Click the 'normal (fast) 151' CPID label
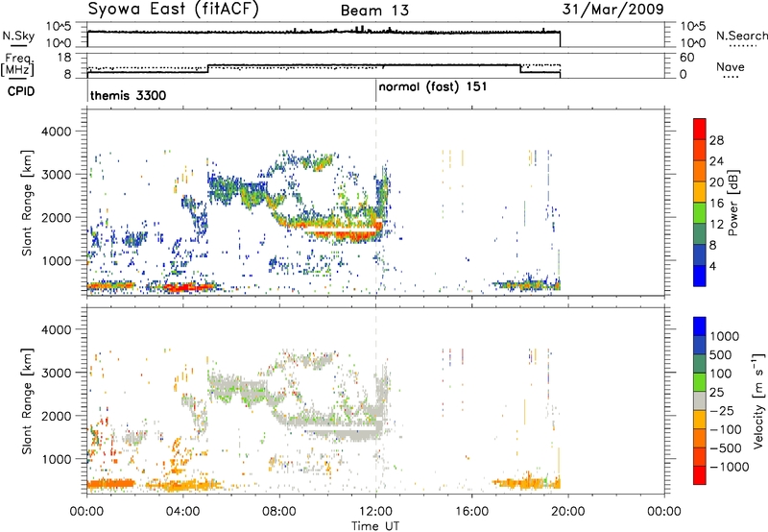Viewport: 768px width, 532px height. click(x=433, y=87)
